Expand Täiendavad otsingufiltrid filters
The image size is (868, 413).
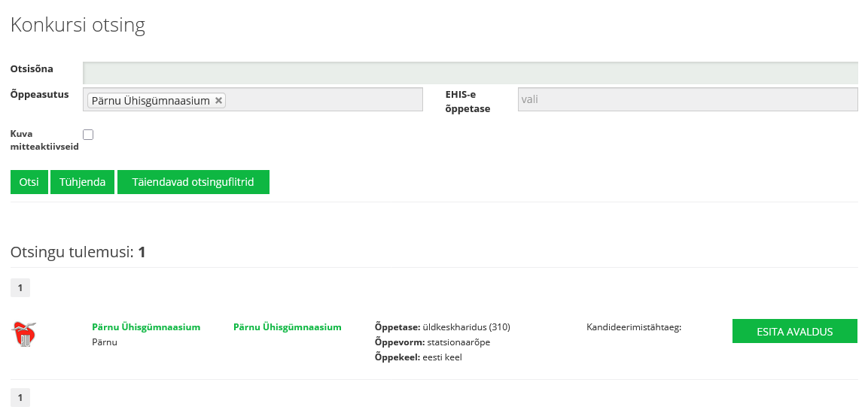[x=193, y=182]
